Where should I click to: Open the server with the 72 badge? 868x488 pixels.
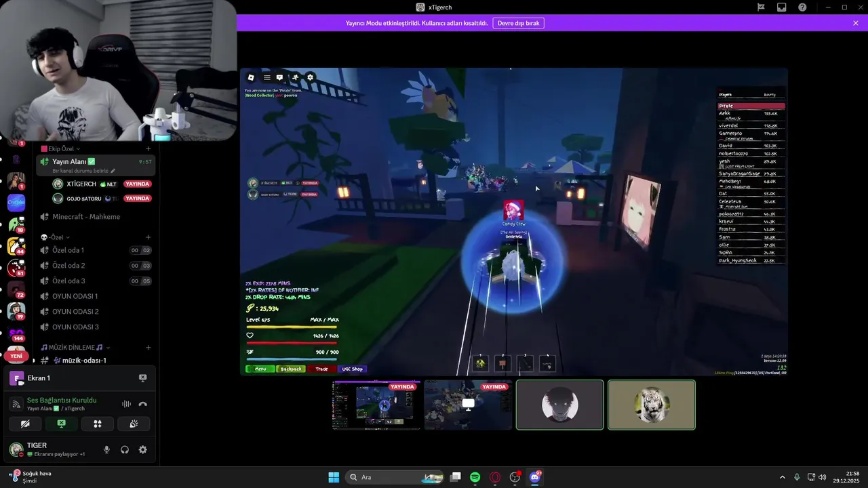(16, 289)
